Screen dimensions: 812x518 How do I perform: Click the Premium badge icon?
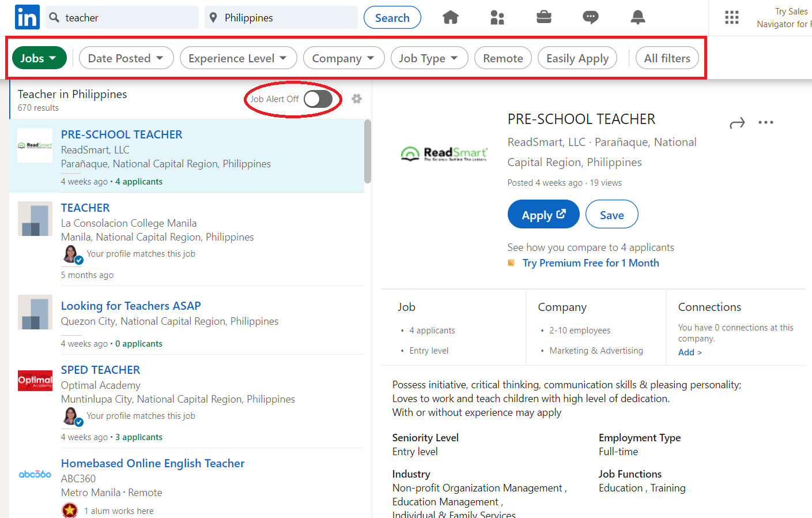click(x=511, y=263)
